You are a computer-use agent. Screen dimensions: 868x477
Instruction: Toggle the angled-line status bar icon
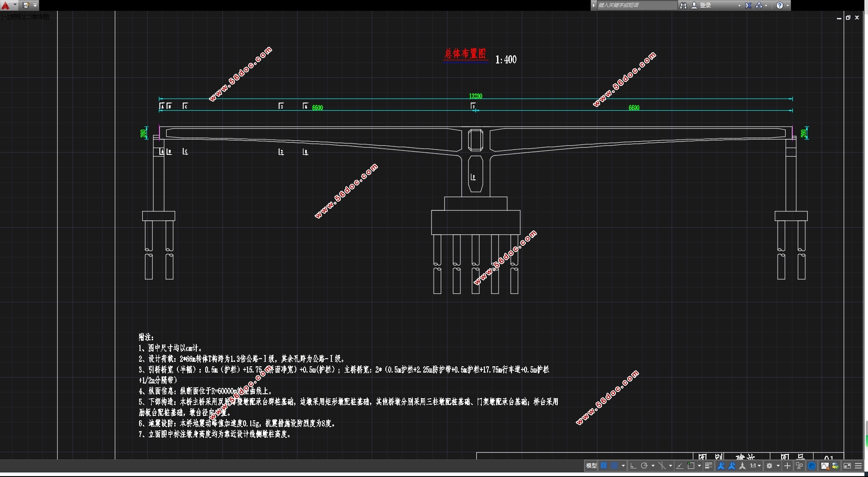tap(680, 466)
